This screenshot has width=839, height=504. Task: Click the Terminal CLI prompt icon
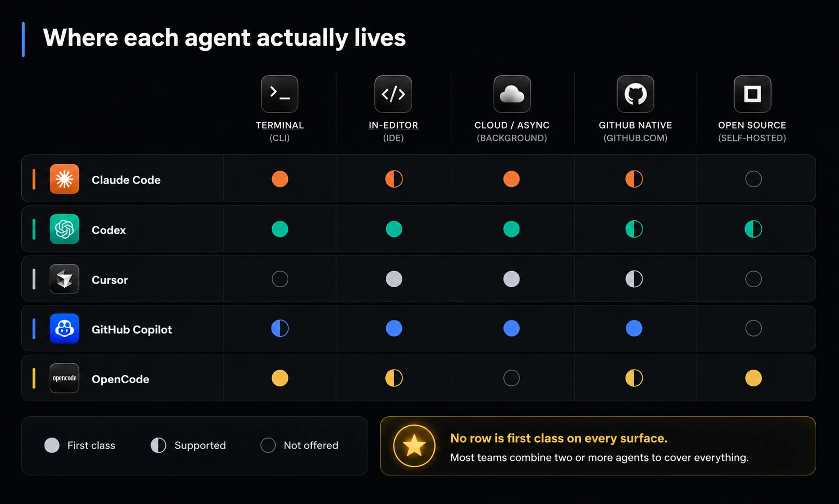click(279, 94)
